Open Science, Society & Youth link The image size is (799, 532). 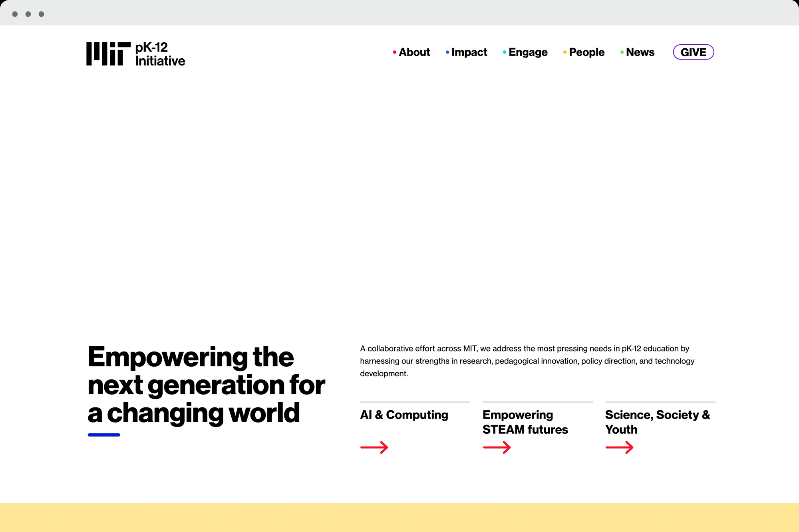click(x=657, y=422)
